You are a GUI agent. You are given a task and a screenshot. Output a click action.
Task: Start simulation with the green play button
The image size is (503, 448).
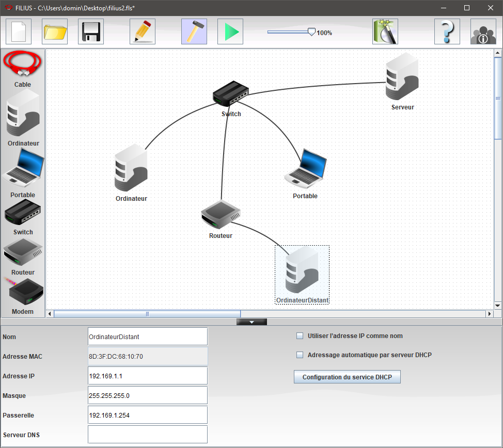coord(230,31)
